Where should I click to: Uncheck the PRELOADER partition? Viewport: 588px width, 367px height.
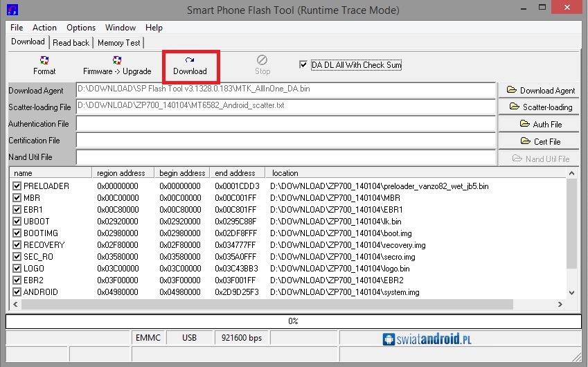coord(17,186)
